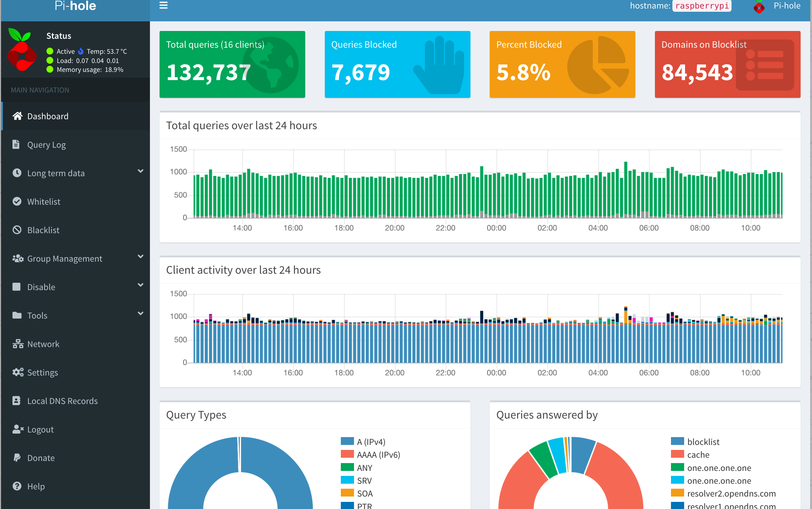
Task: Toggle the sidebar hamburger menu
Action: pos(163,5)
